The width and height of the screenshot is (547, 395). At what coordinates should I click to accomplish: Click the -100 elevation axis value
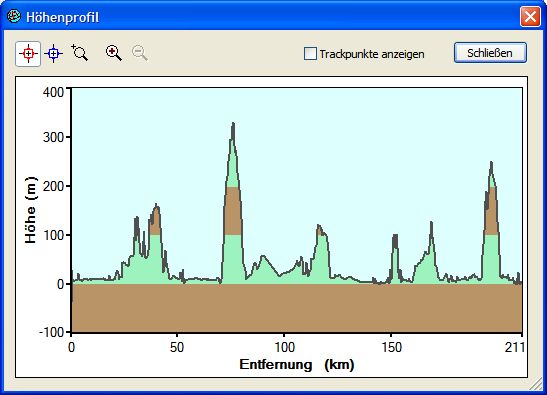[52, 332]
